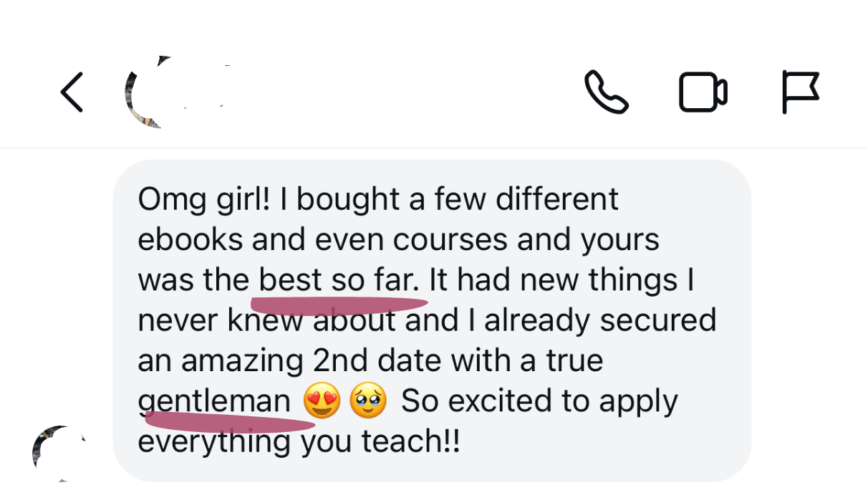Click the word "secured" in the message
Viewport: 868px width, 503px height.
[657, 320]
